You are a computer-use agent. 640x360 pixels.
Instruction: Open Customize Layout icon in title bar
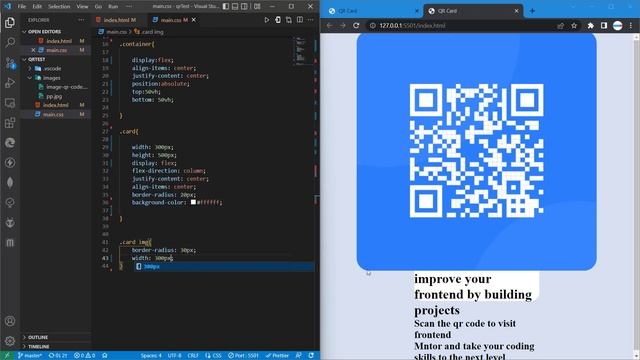coord(257,7)
